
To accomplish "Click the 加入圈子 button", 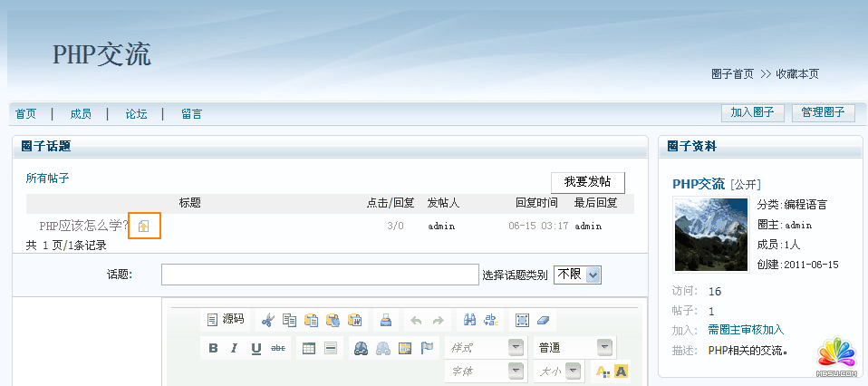I will click(x=752, y=112).
